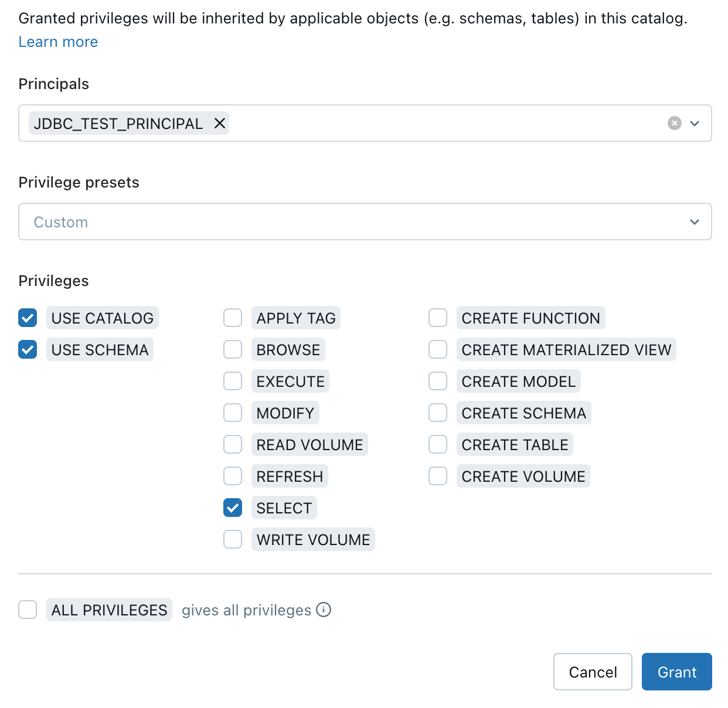The width and height of the screenshot is (728, 708).
Task: Click the info icon next to gives all privileges
Action: coord(324,610)
